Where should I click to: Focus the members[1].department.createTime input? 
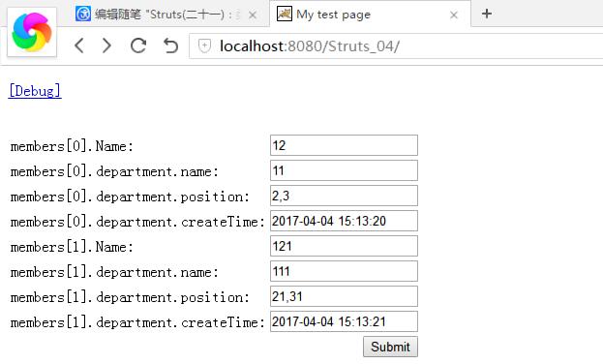coord(344,321)
